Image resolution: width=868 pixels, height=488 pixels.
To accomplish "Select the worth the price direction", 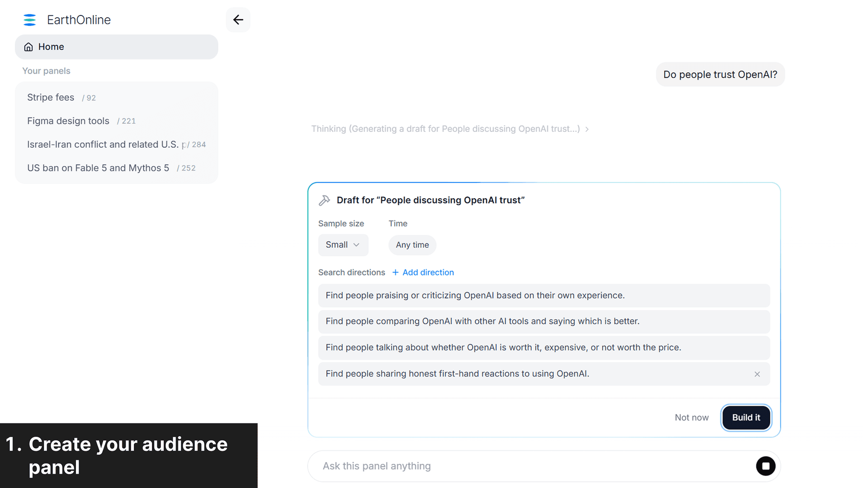I will (544, 347).
